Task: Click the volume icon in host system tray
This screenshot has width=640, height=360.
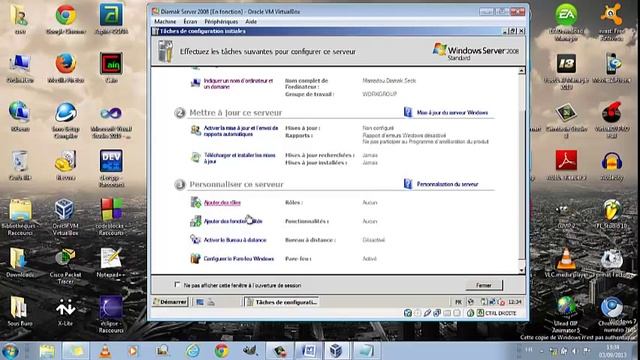Action: [575, 351]
